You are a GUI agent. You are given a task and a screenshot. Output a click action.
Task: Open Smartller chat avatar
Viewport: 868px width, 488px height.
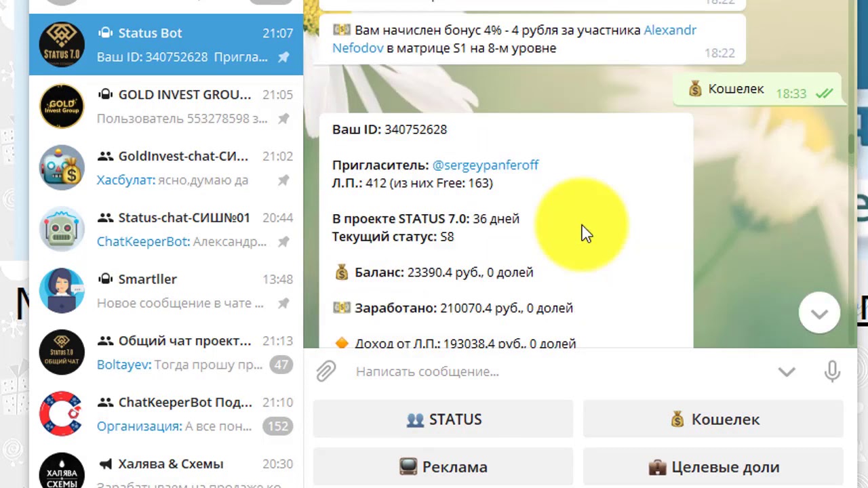point(62,291)
